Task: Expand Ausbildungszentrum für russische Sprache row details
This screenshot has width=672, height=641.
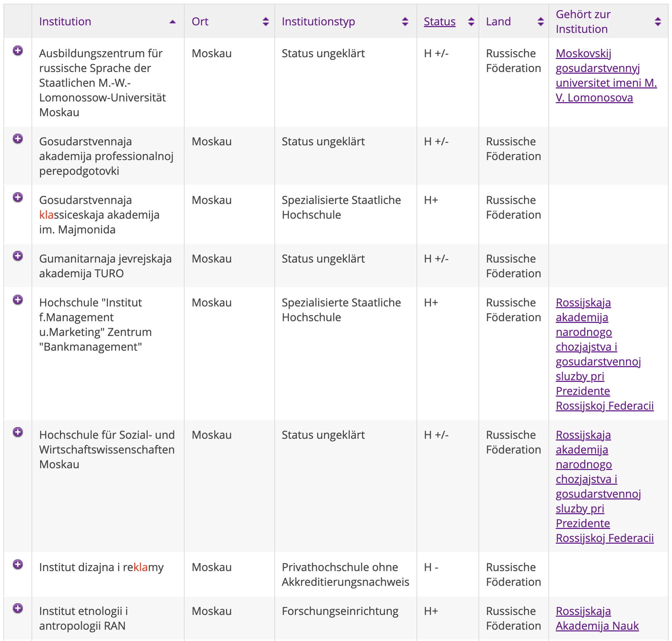Action: (18, 51)
